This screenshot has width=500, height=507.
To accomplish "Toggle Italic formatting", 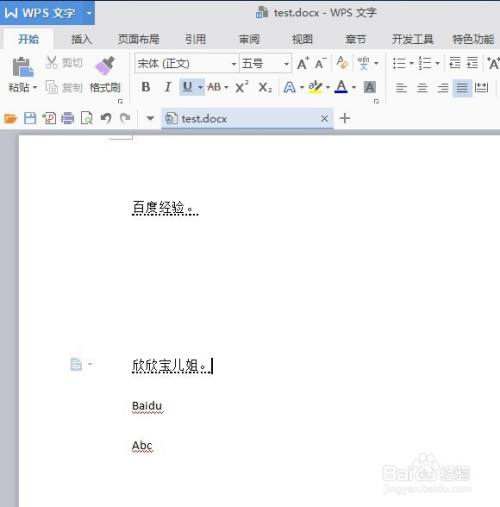I will tap(168, 87).
